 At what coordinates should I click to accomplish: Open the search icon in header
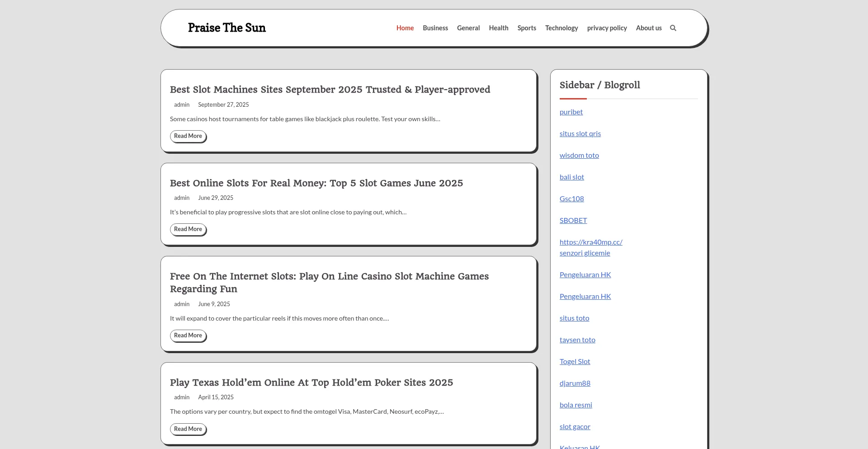673,28
